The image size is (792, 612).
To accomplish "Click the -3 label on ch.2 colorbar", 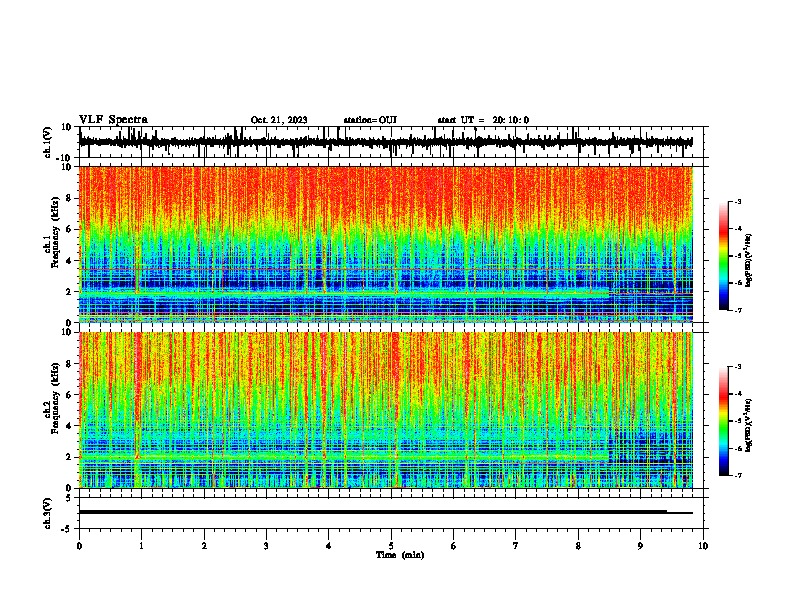I will tap(737, 367).
